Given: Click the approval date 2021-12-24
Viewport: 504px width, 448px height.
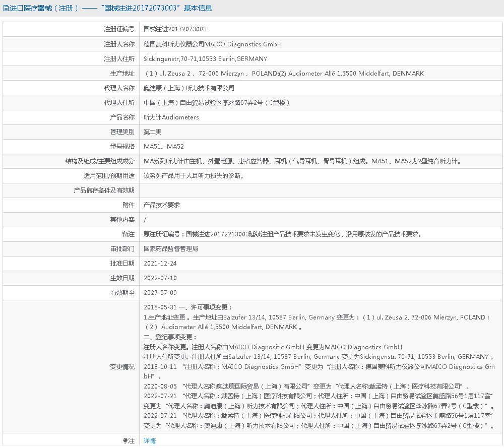Looking at the screenshot, I should (160, 263).
